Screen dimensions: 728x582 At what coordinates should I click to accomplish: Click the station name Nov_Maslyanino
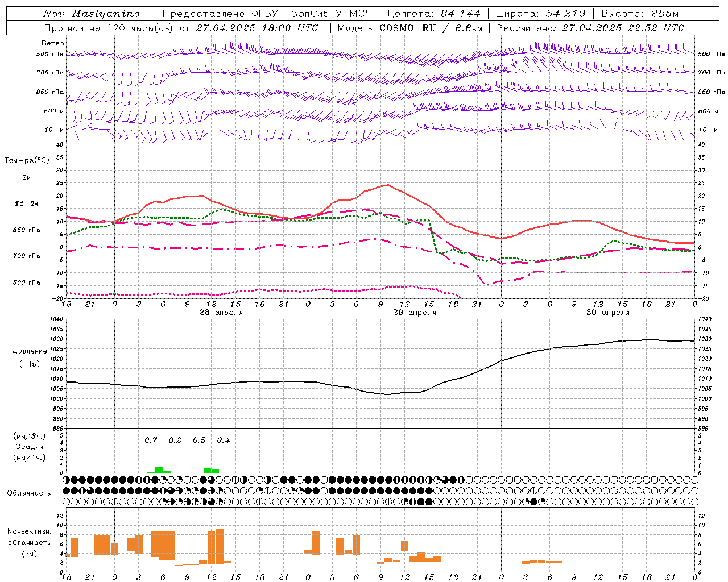[x=92, y=14]
